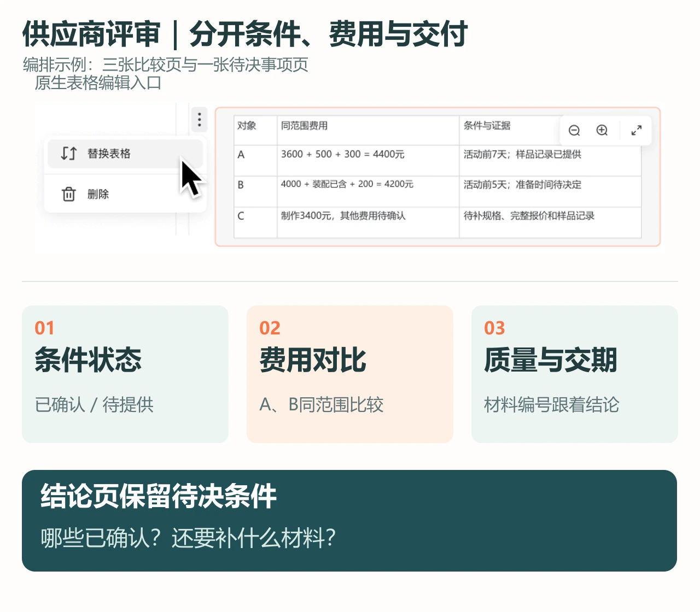Select 删除 in the context menu
The image size is (700, 612).
pyautogui.click(x=125, y=194)
